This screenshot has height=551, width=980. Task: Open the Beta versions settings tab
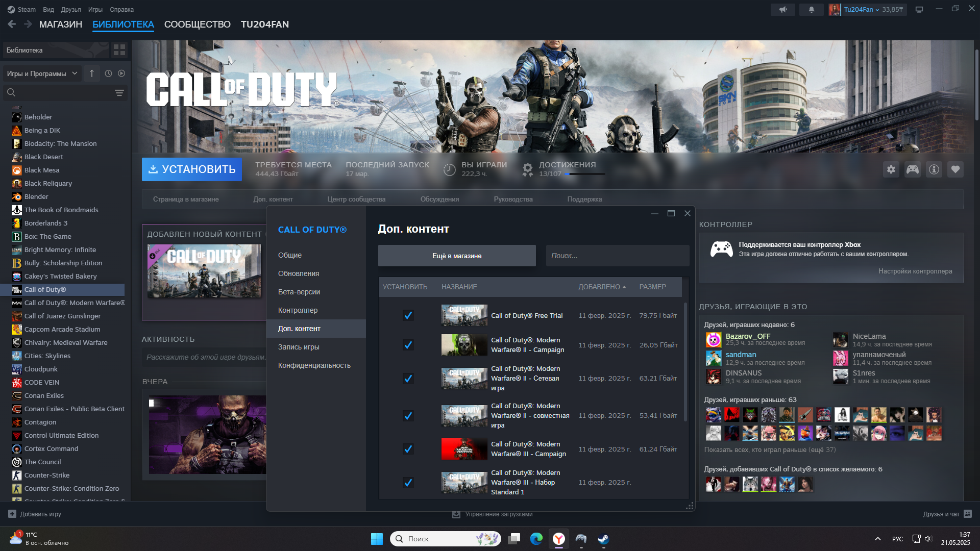[x=299, y=292]
